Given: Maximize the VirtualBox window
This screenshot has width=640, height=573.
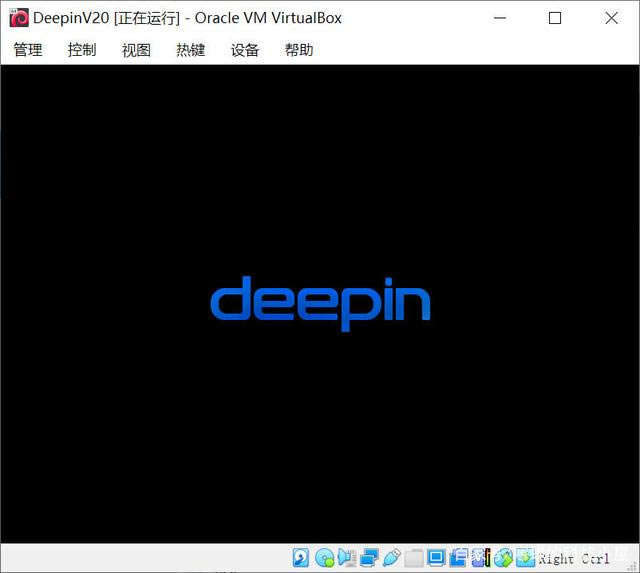Looking at the screenshot, I should point(555,18).
